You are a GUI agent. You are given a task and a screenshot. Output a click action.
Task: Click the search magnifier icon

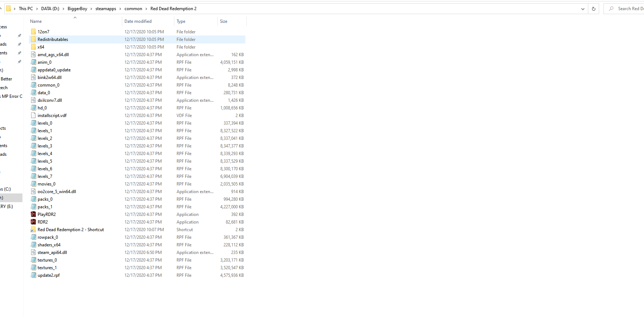611,9
